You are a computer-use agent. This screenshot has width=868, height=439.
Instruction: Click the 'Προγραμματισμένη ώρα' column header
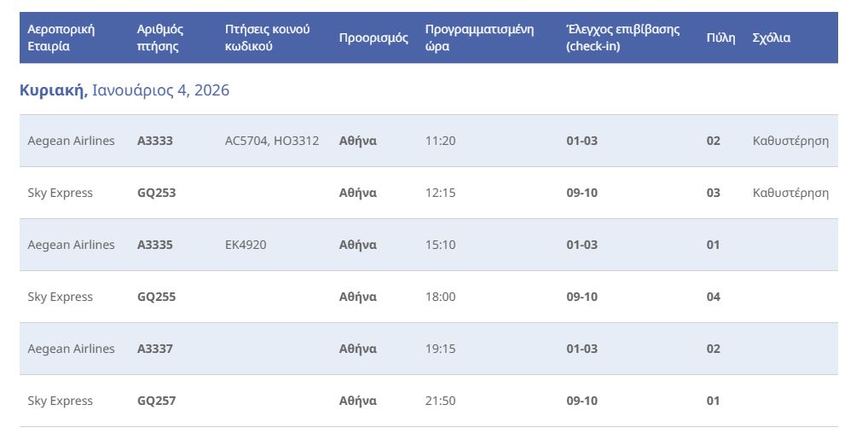(x=479, y=38)
